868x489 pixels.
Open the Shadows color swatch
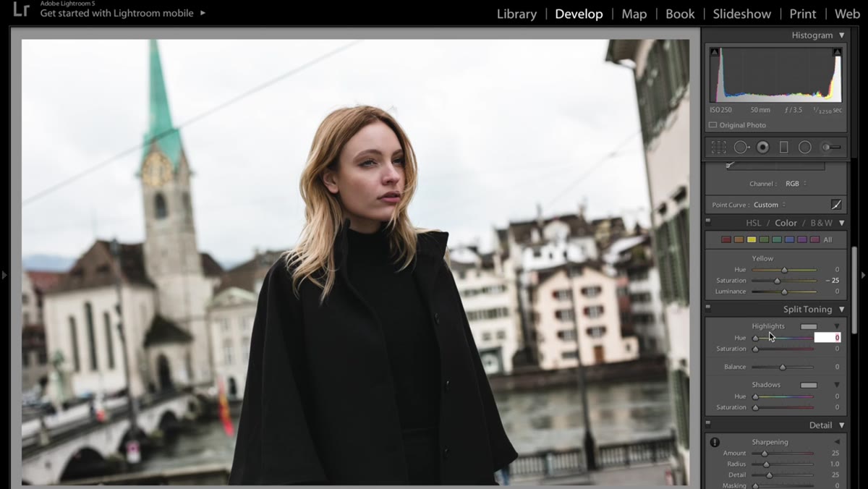[x=809, y=385]
